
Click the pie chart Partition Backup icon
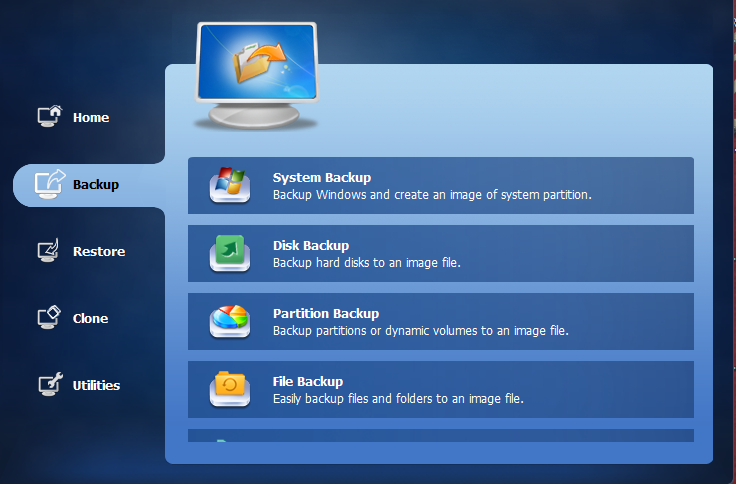click(x=230, y=321)
